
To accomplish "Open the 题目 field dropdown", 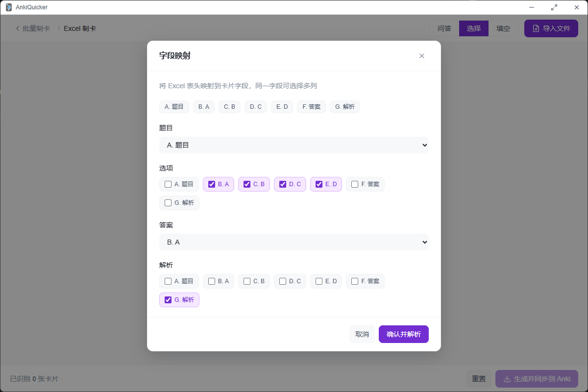I will point(294,145).
